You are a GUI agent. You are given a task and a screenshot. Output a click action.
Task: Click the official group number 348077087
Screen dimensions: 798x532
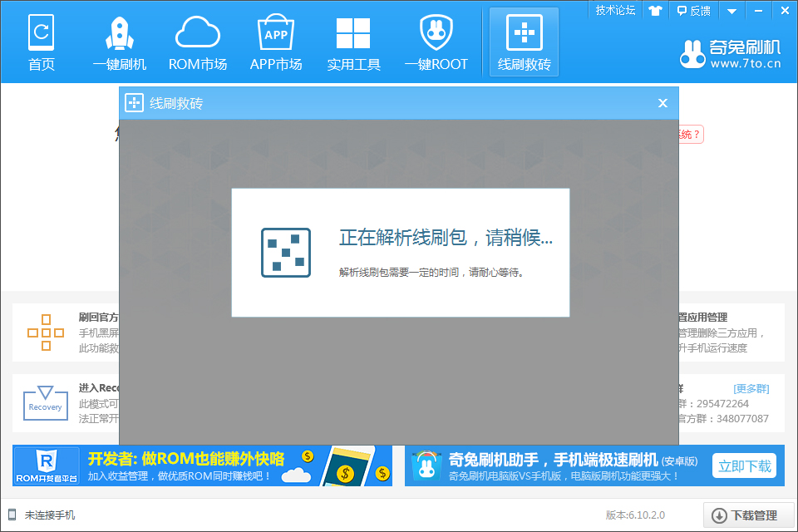[742, 419]
